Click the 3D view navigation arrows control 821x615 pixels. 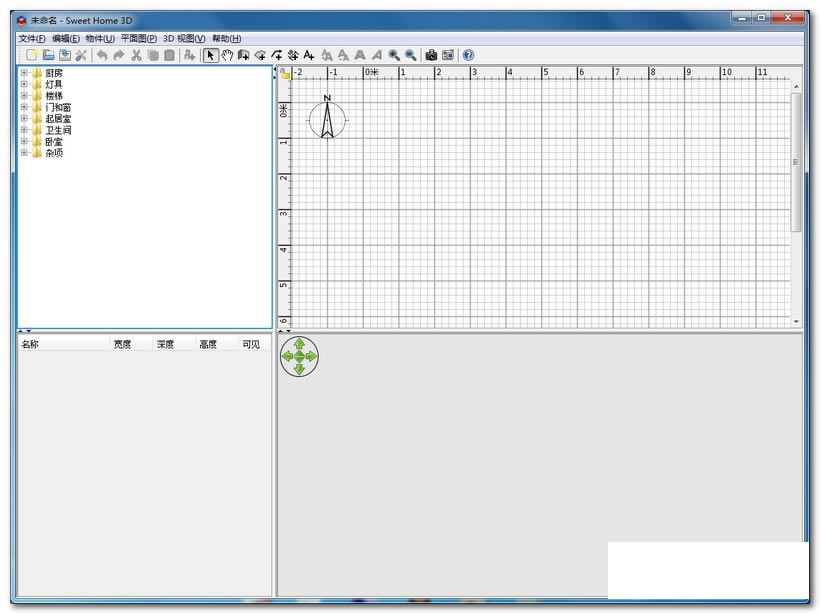coord(299,356)
